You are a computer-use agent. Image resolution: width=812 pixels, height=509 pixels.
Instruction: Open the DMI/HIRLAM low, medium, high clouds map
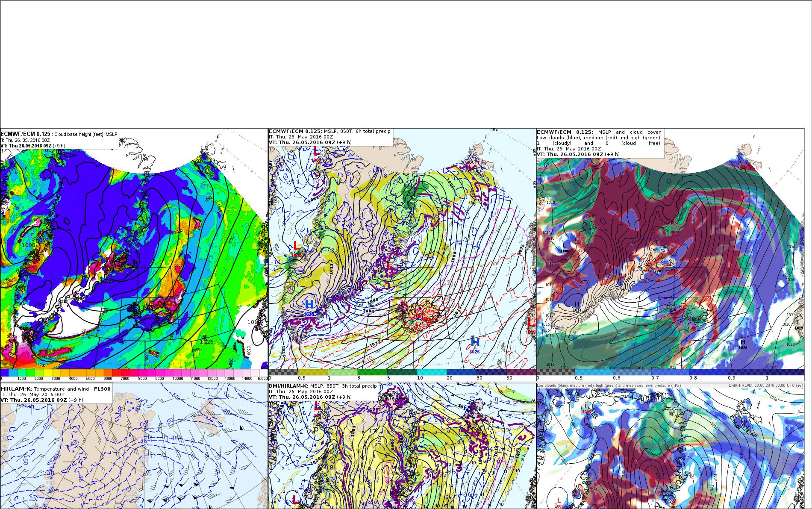(670, 446)
